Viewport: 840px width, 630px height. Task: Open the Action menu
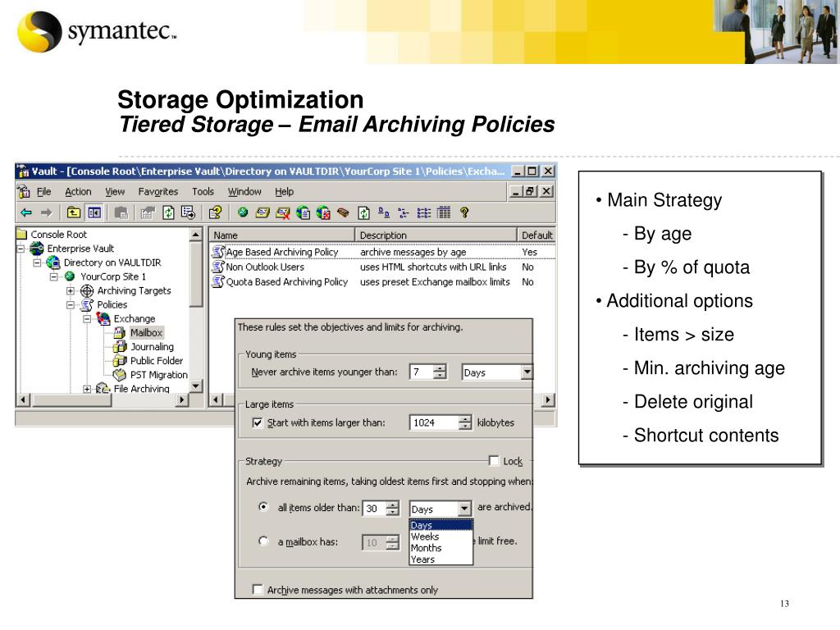coord(78,192)
